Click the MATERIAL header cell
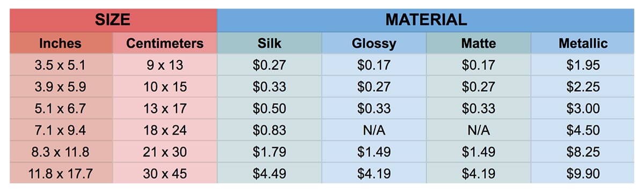The height and width of the screenshot is (193, 644). pyautogui.click(x=426, y=20)
